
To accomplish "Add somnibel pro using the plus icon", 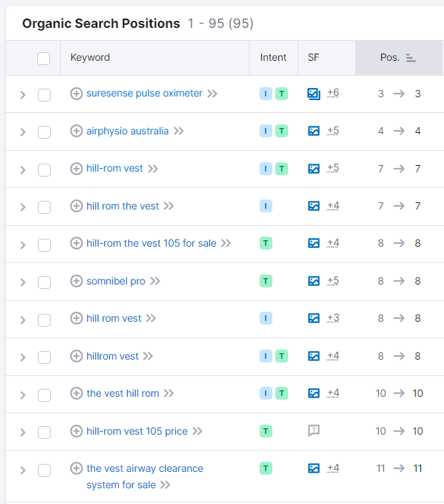I will [77, 281].
